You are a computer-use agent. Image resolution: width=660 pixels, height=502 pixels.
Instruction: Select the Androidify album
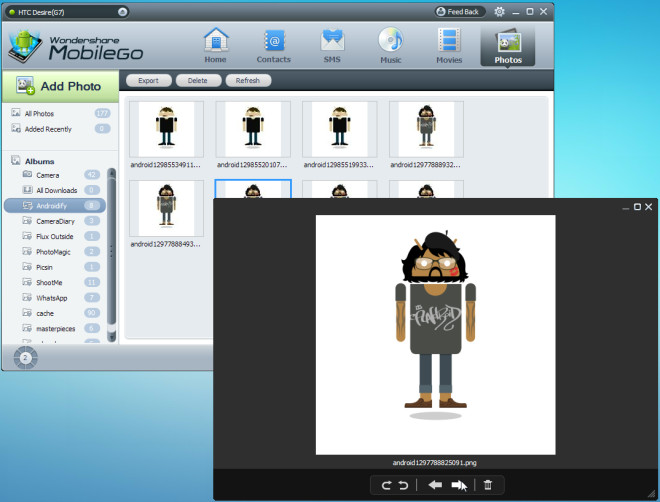55,206
